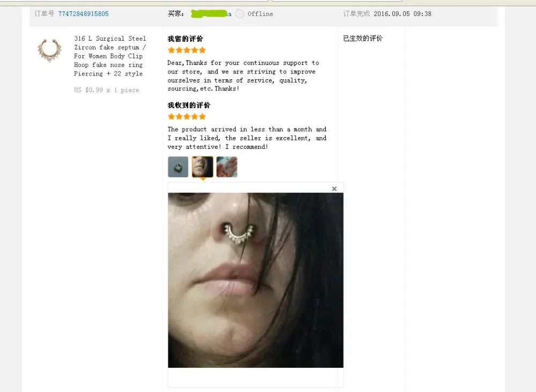
Task: Click the US $0.99 x 1 piece price
Action: 107,90
